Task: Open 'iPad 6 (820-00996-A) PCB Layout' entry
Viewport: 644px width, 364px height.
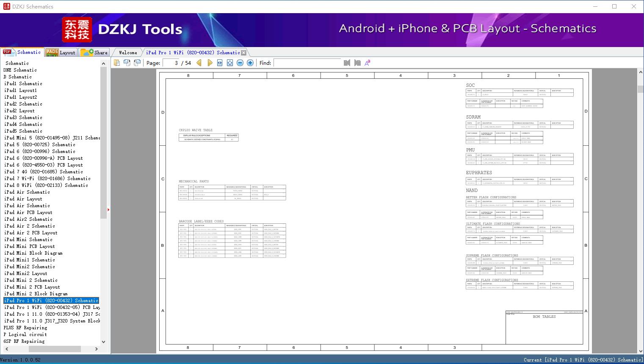Action: [44, 158]
